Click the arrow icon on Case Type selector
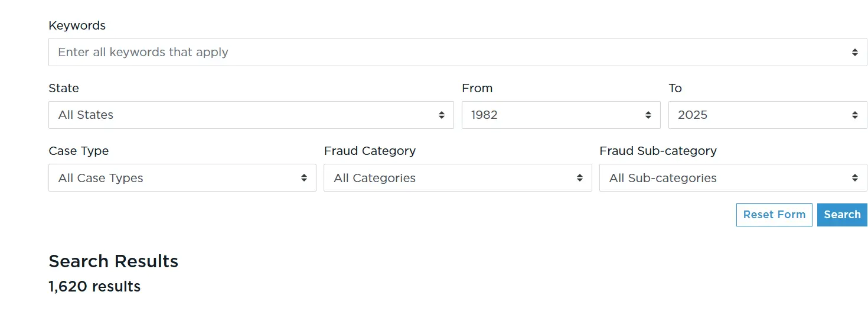The image size is (868, 311). pos(304,178)
